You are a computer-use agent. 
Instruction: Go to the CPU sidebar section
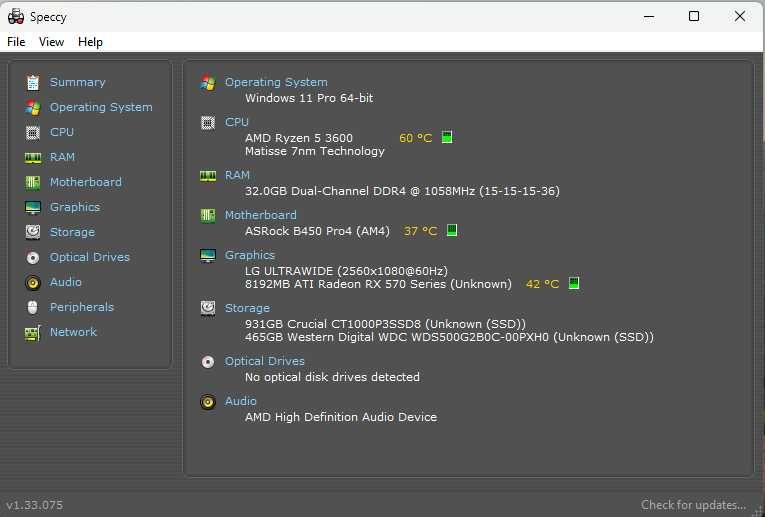(x=62, y=132)
